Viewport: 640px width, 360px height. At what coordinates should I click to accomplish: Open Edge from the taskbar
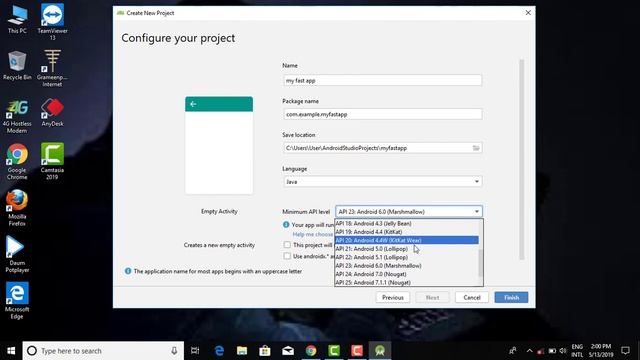219,351
